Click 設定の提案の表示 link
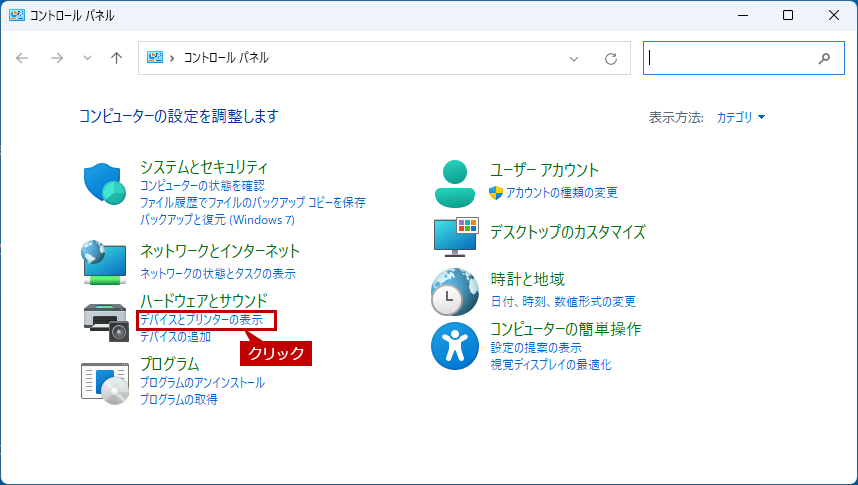Viewport: 858px width, 485px height. 536,348
